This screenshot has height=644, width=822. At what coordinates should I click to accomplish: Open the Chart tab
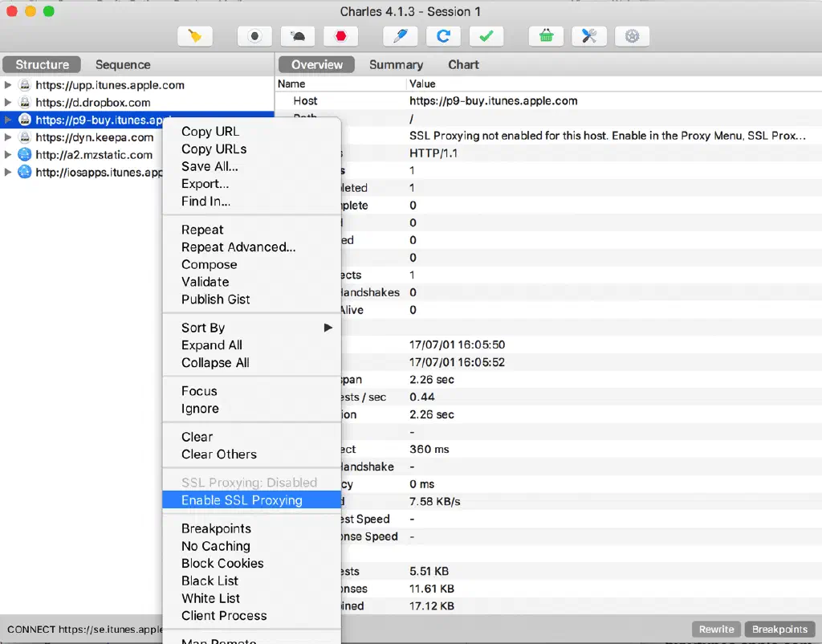point(463,65)
